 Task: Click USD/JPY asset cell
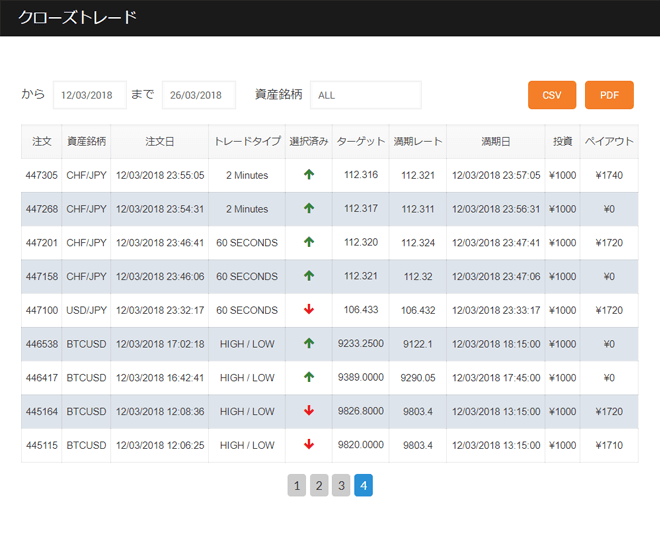[x=86, y=310]
